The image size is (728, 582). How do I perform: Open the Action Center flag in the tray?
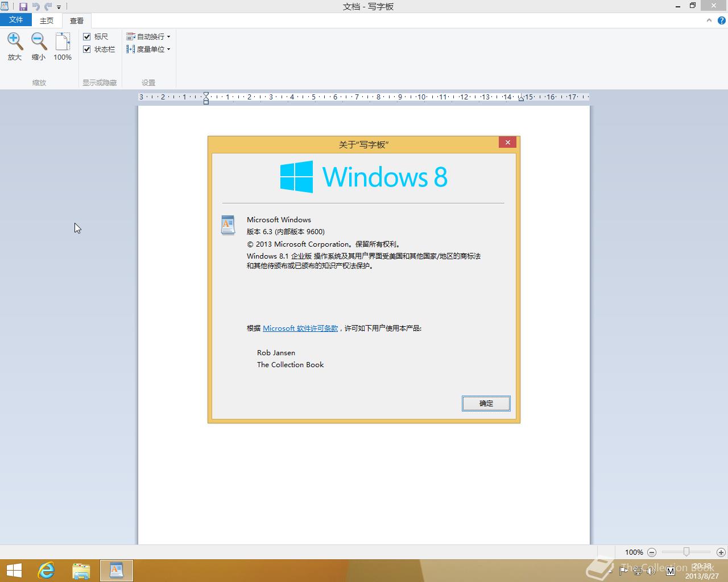pyautogui.click(x=624, y=571)
